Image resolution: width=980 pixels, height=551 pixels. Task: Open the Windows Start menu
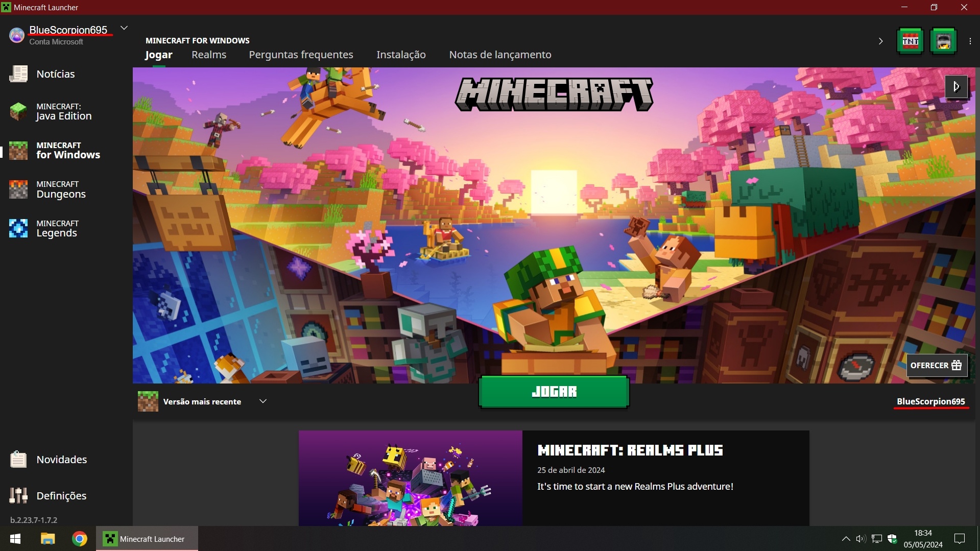[x=15, y=539]
